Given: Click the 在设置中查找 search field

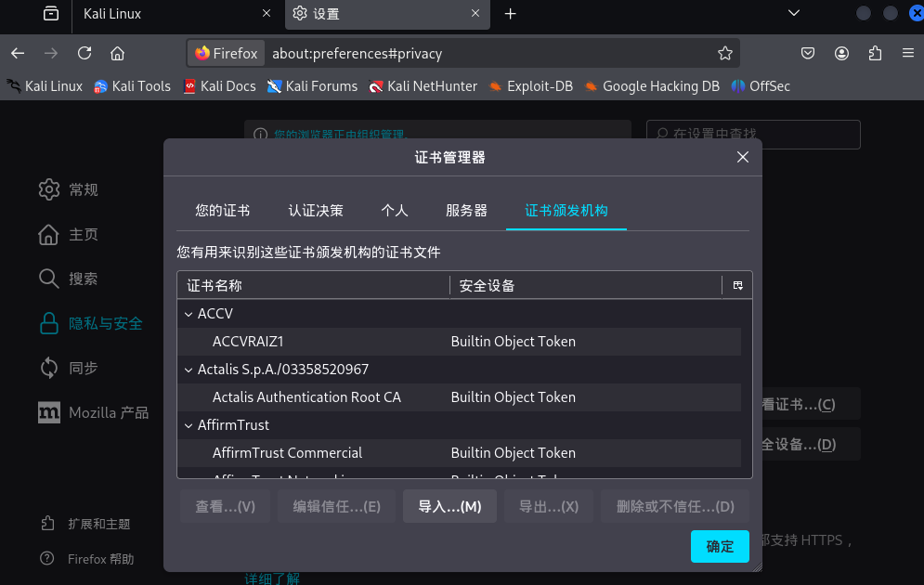Looking at the screenshot, I should point(753,135).
